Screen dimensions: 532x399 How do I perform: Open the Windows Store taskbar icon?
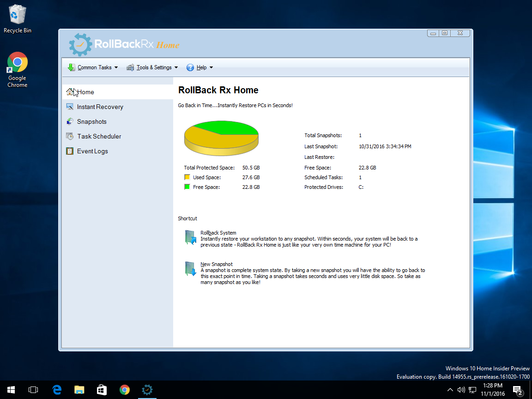coord(102,390)
